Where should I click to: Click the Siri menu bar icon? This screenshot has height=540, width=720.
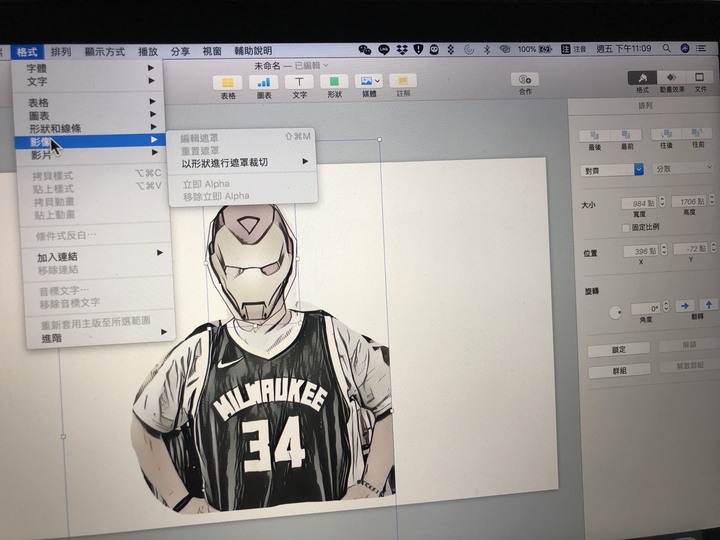(684, 48)
